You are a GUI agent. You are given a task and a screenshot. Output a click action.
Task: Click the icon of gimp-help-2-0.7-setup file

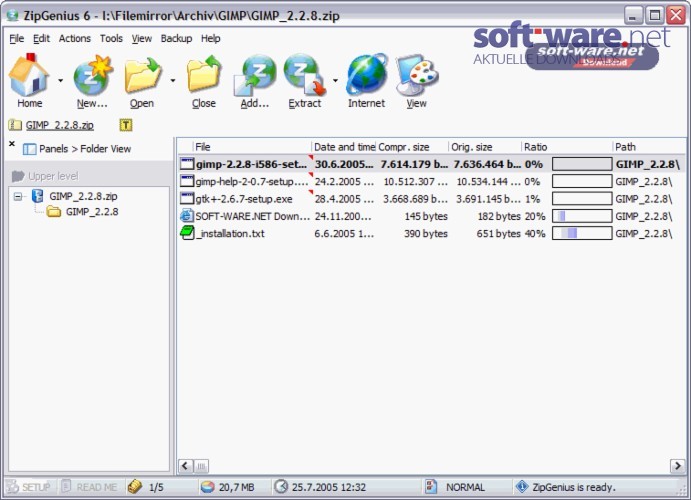[x=187, y=181]
